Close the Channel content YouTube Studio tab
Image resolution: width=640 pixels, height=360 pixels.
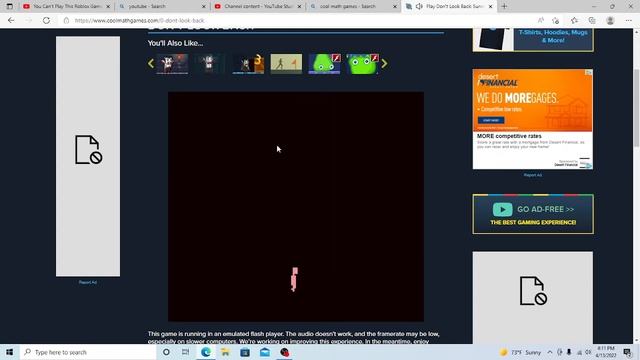point(299,7)
